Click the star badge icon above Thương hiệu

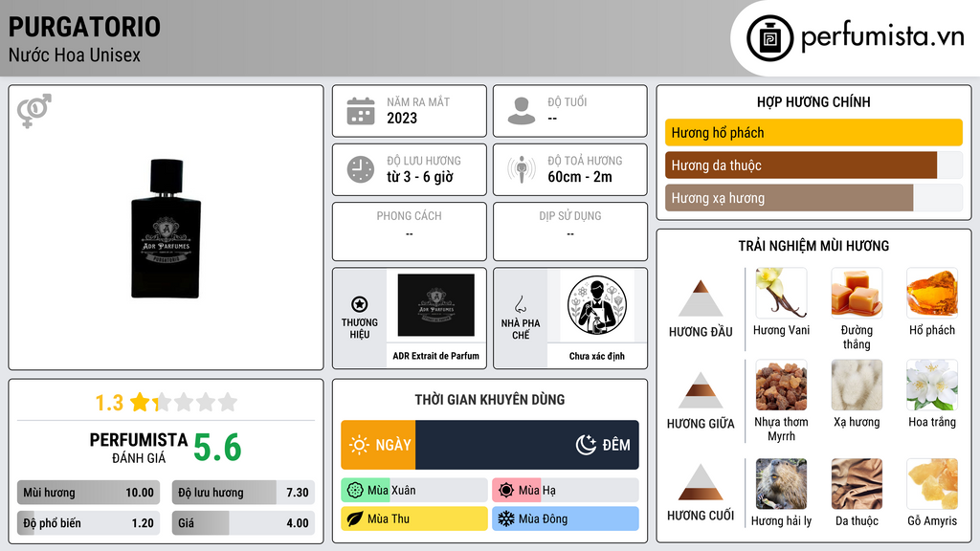pos(360,304)
